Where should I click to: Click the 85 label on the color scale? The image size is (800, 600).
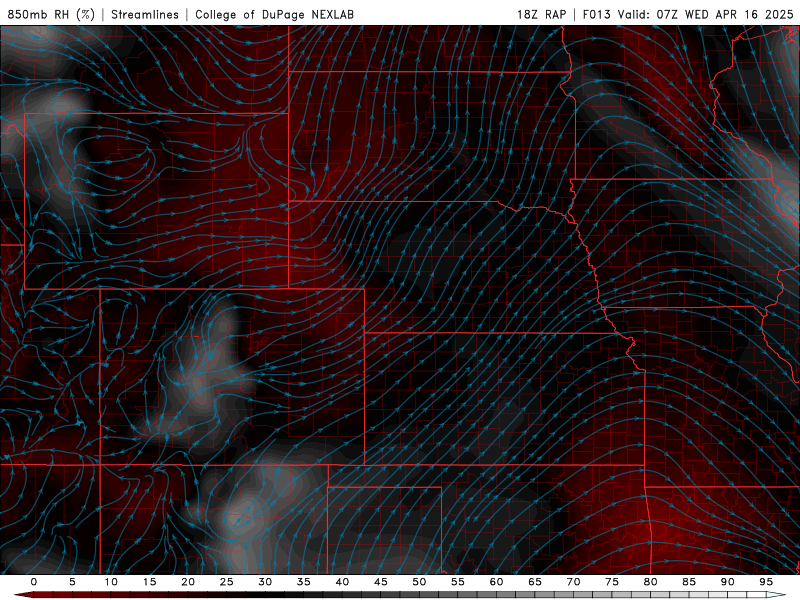click(x=689, y=582)
